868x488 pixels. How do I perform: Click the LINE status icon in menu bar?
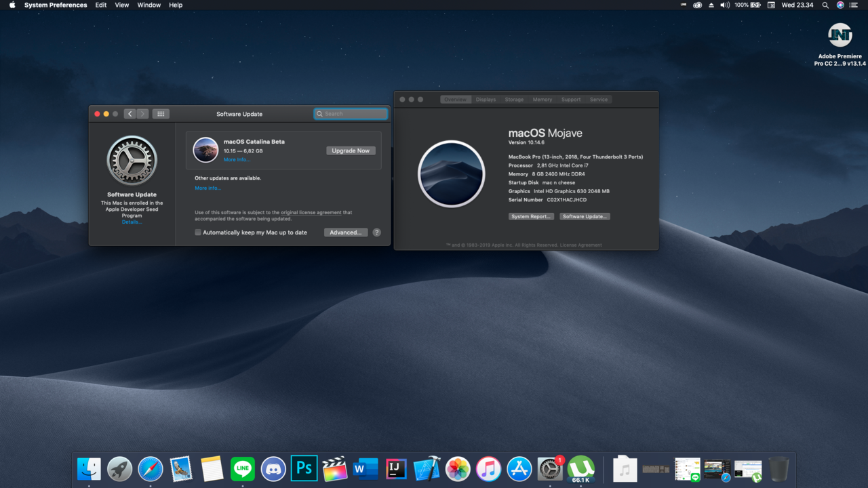[x=683, y=5]
